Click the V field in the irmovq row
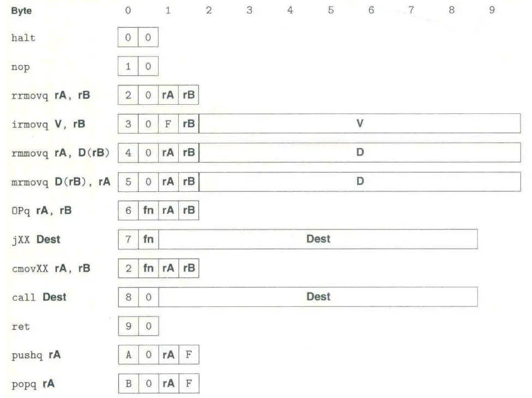 click(360, 124)
